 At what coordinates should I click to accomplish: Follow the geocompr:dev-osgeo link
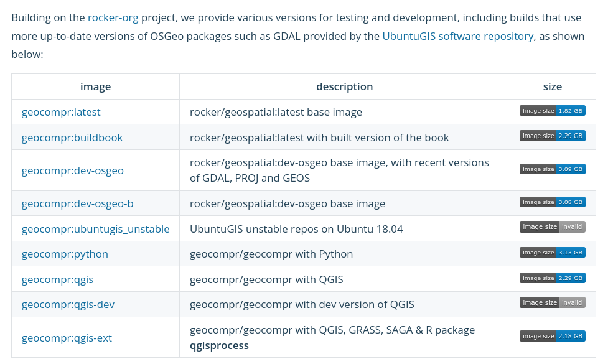coord(72,170)
